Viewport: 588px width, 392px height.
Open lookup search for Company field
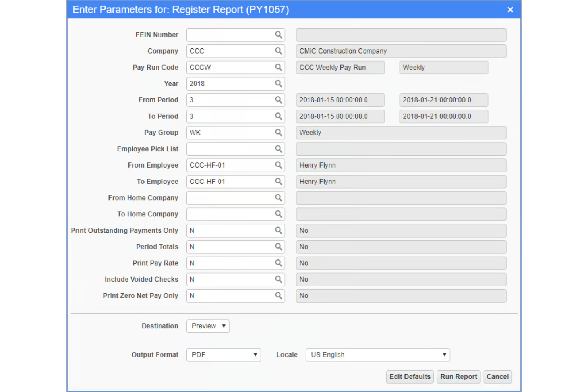pyautogui.click(x=279, y=51)
